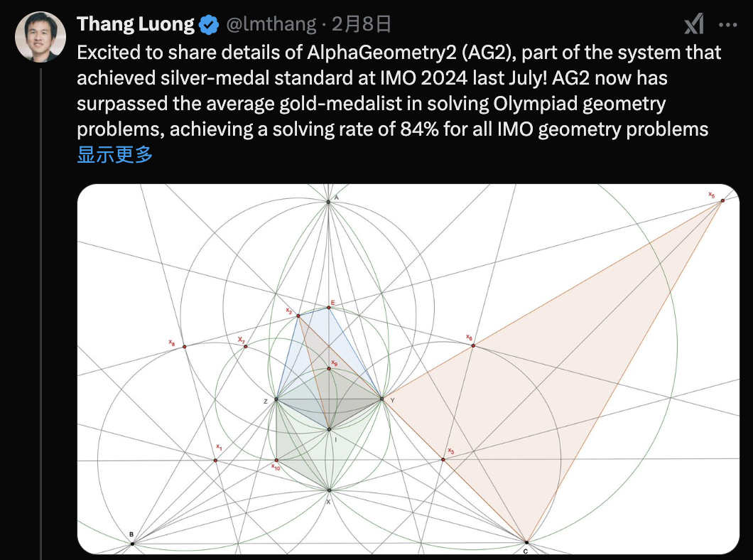
Task: Select the red point x6
Action: click(473, 345)
